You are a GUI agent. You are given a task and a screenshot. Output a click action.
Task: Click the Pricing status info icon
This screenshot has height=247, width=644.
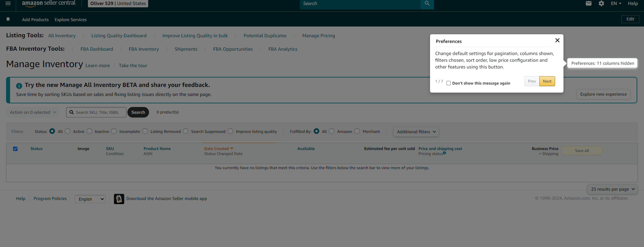click(444, 153)
